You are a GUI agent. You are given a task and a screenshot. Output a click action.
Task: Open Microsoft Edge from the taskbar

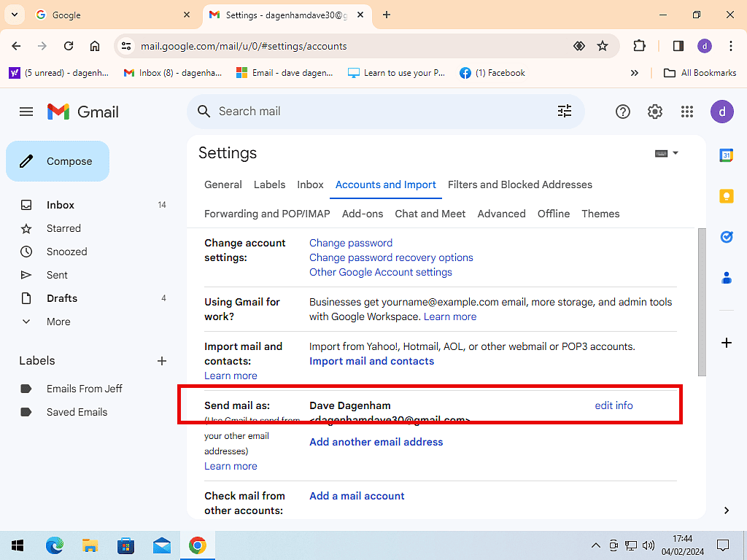point(55,545)
